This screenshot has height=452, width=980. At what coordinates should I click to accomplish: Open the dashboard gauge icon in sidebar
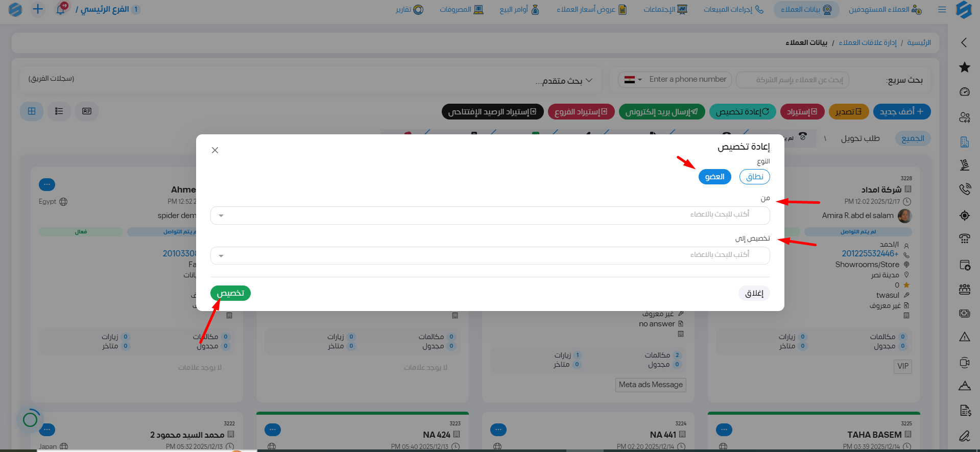[964, 92]
